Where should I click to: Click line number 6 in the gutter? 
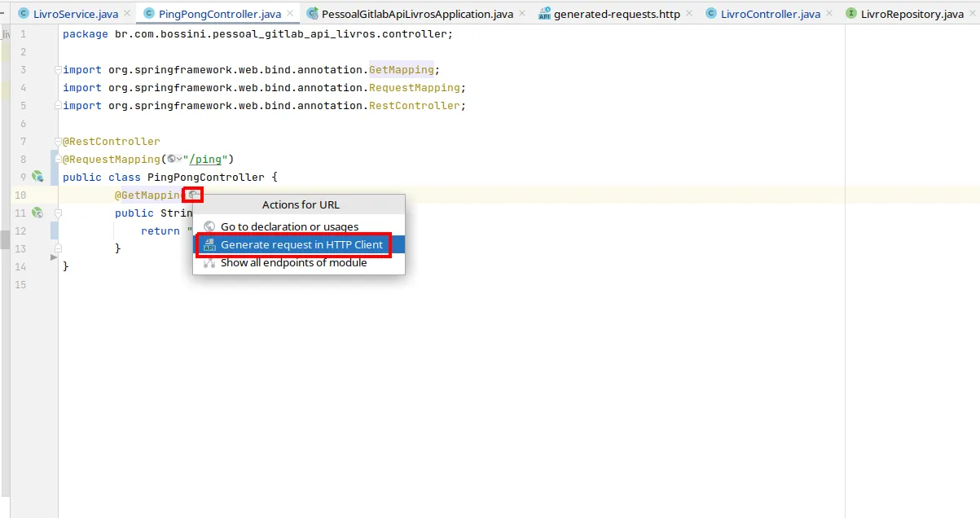point(23,123)
